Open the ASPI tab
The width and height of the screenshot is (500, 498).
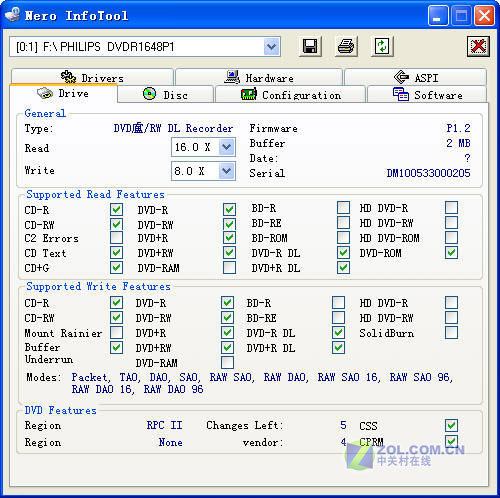tap(416, 77)
